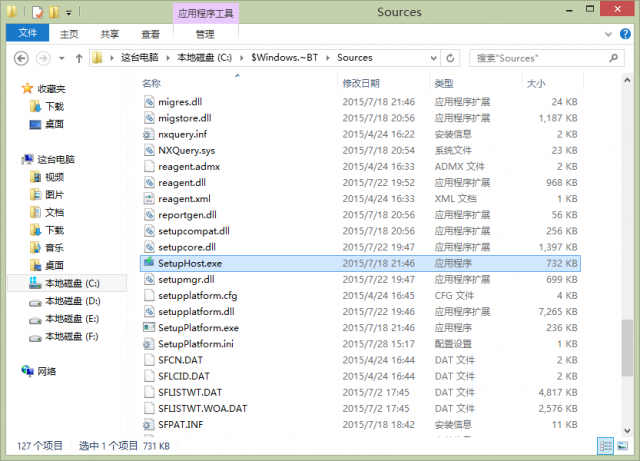Screen dimensions: 640x461
Task: Click scrollbar down arrow
Action: [x=627, y=431]
